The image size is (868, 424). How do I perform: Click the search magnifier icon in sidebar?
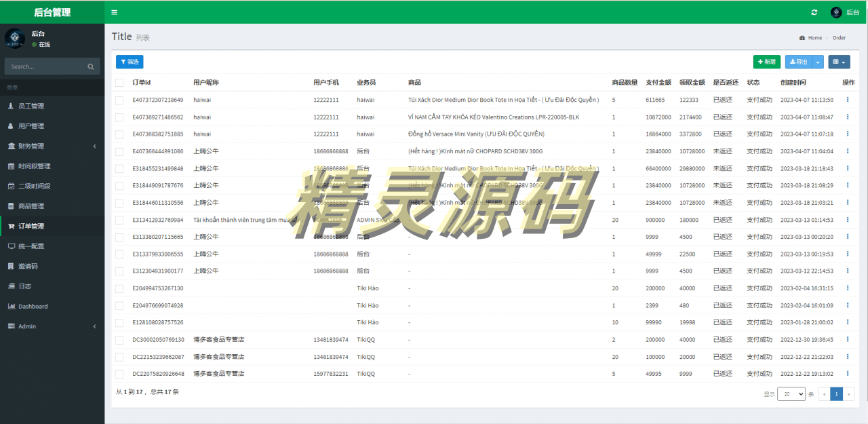tap(91, 66)
